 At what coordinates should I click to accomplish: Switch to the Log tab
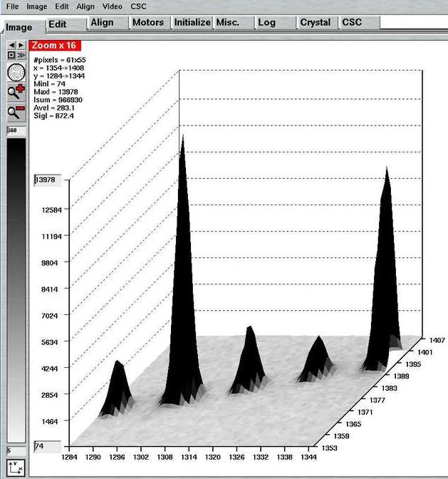click(x=276, y=23)
